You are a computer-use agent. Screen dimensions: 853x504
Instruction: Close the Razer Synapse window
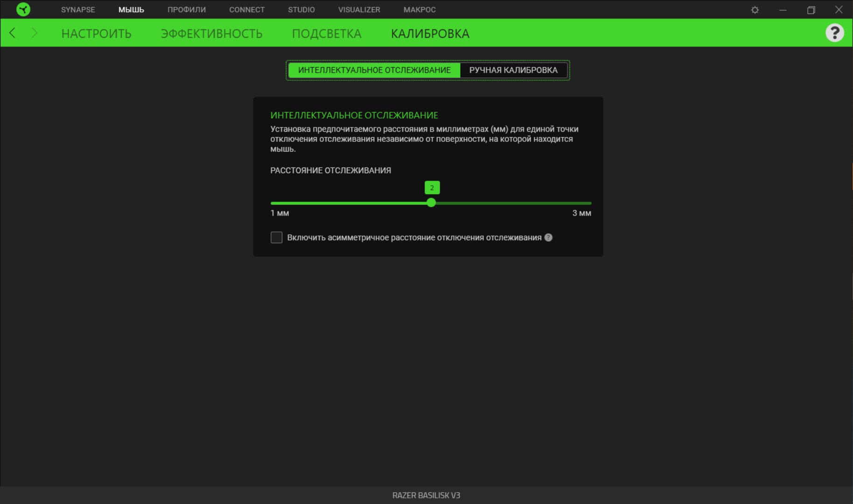click(839, 10)
